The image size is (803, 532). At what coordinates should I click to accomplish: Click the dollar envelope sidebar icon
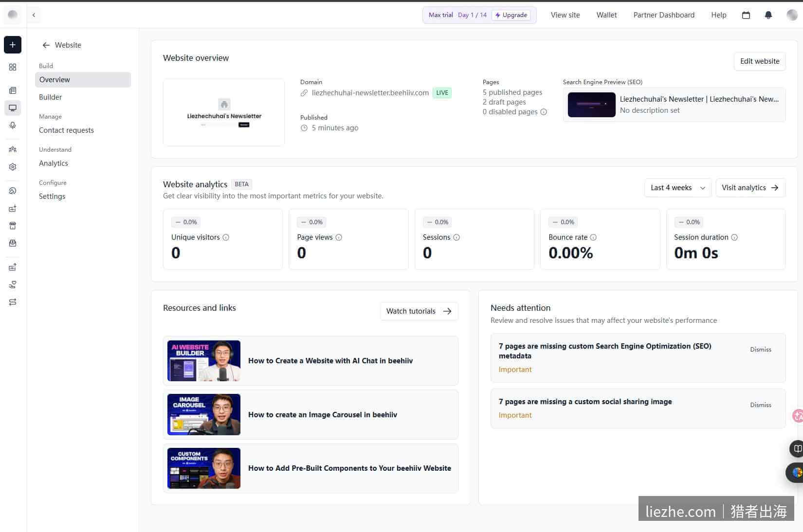click(13, 243)
